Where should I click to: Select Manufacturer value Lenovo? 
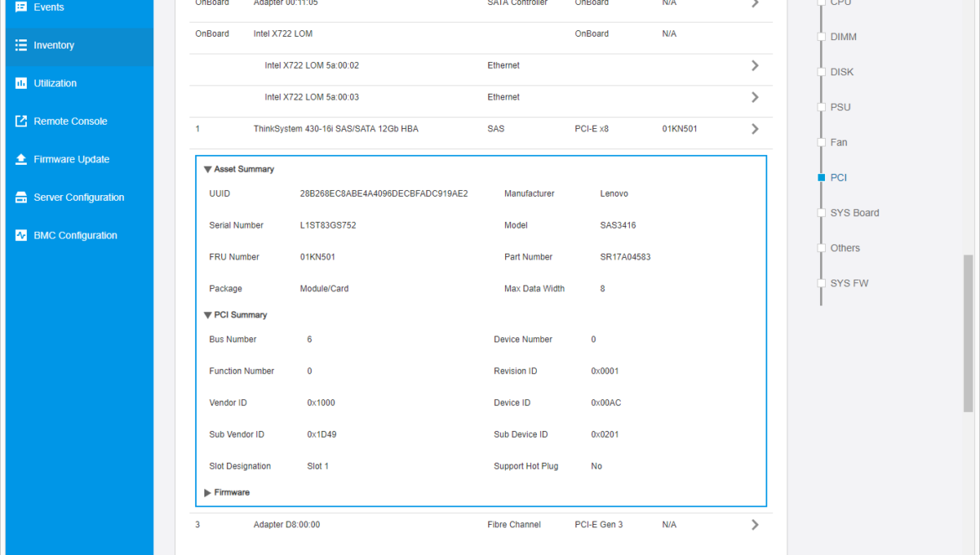(x=614, y=193)
